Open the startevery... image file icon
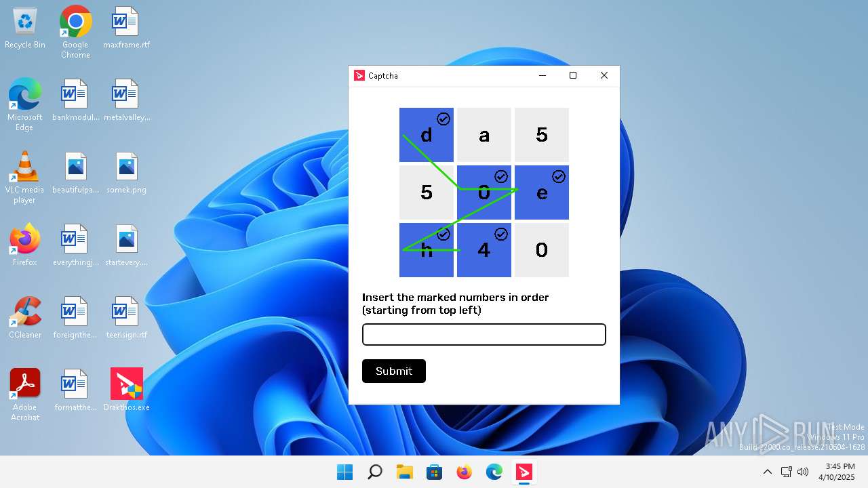 pos(126,246)
